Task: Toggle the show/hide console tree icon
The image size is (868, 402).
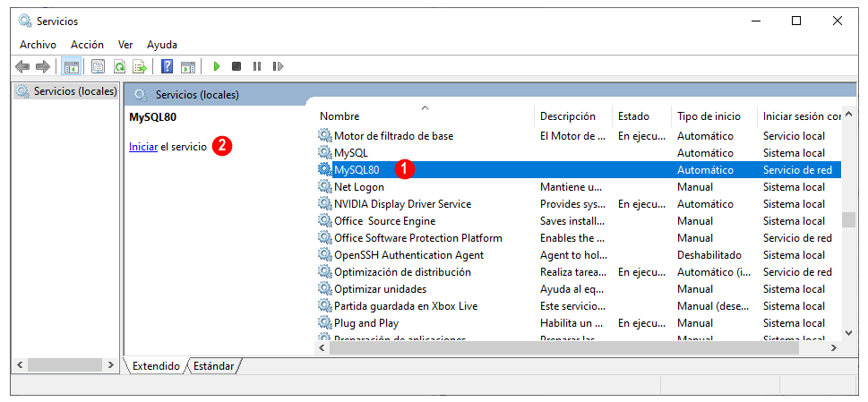Action: click(72, 67)
